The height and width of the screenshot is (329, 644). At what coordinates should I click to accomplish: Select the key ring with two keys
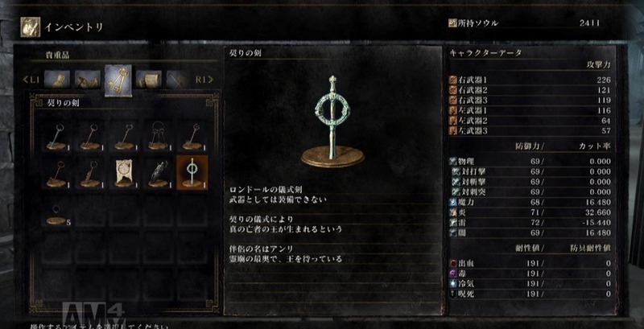[x=158, y=135]
